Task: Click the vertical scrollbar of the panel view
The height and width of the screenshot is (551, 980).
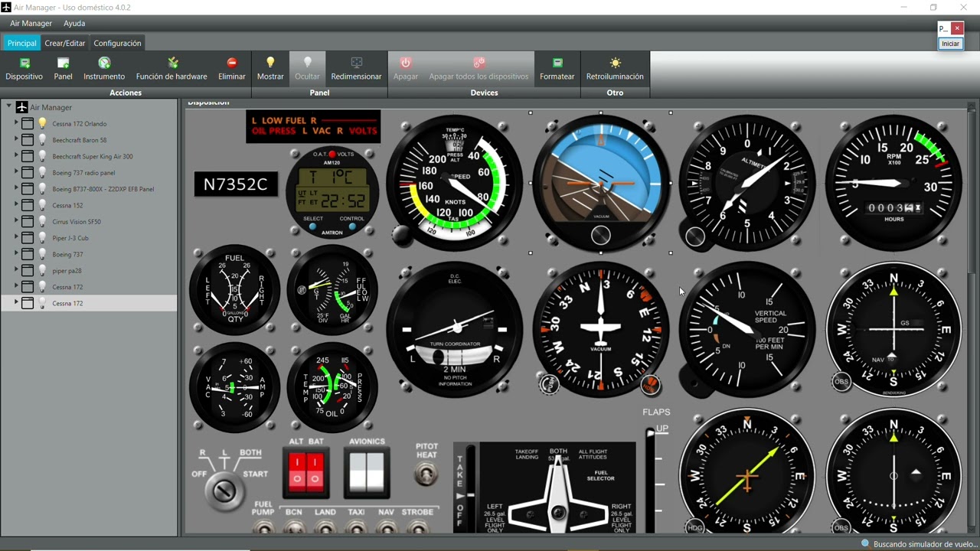Action: click(x=972, y=191)
